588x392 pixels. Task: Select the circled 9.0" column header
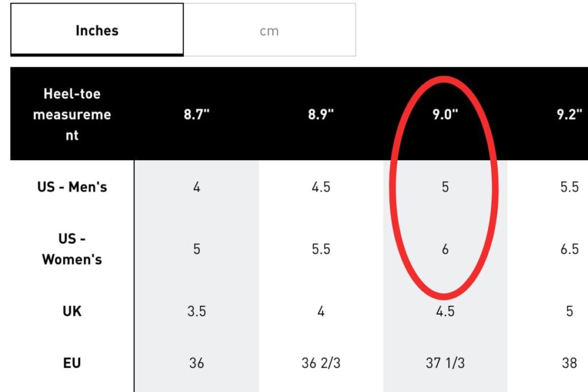[445, 114]
